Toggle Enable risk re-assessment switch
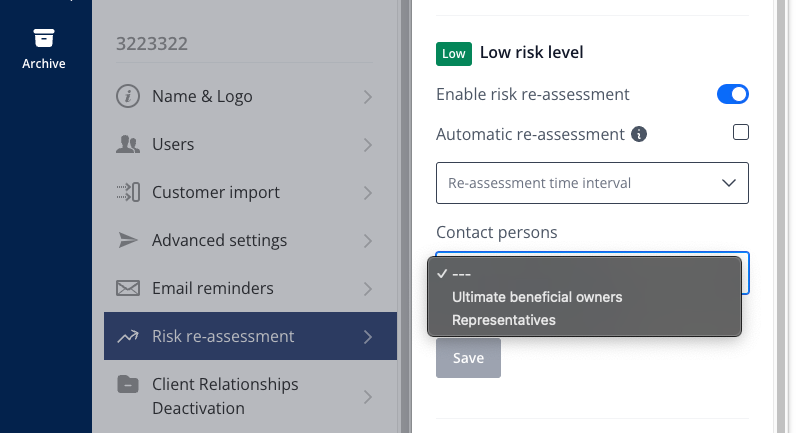The image size is (799, 433). (733, 94)
